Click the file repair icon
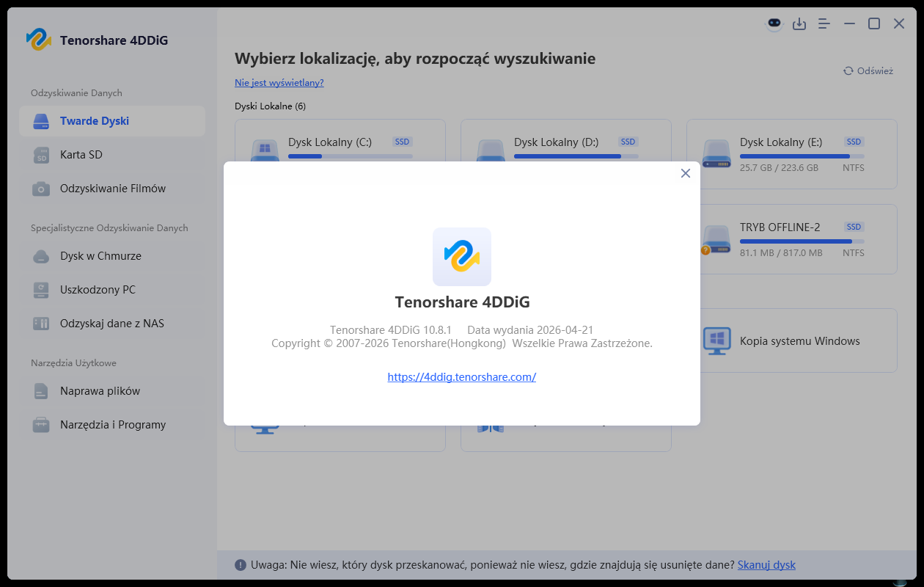The width and height of the screenshot is (924, 587). point(41,391)
